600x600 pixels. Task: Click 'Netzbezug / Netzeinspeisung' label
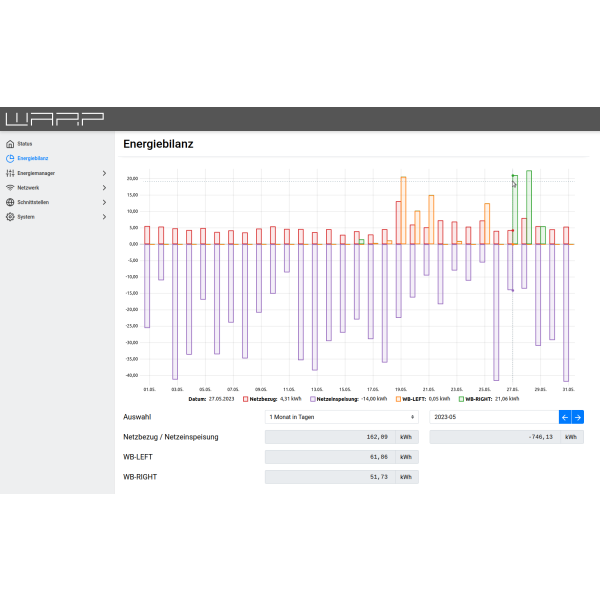pos(171,437)
